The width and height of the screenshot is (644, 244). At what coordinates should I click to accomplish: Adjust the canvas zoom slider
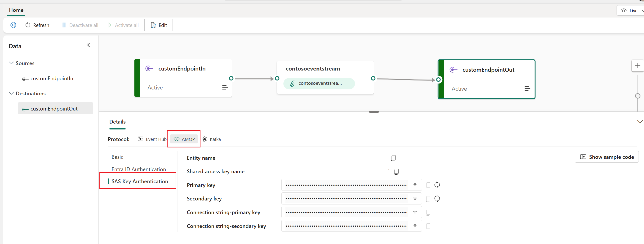coord(638,96)
